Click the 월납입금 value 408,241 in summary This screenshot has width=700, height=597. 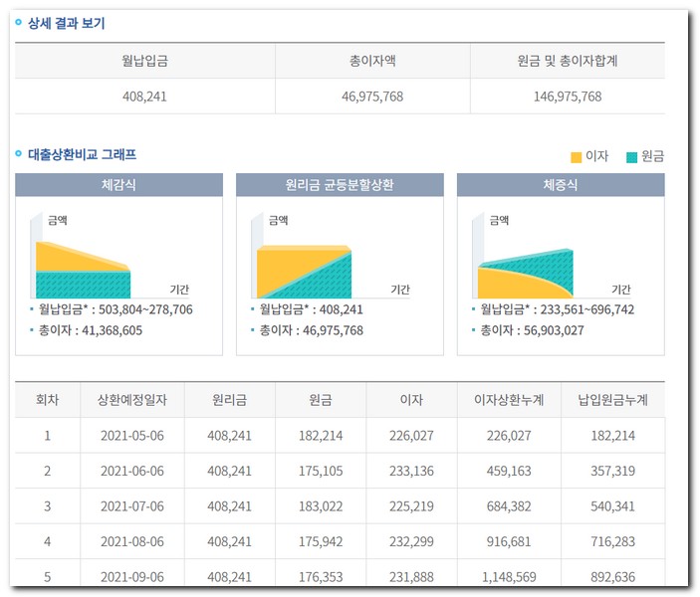click(144, 97)
